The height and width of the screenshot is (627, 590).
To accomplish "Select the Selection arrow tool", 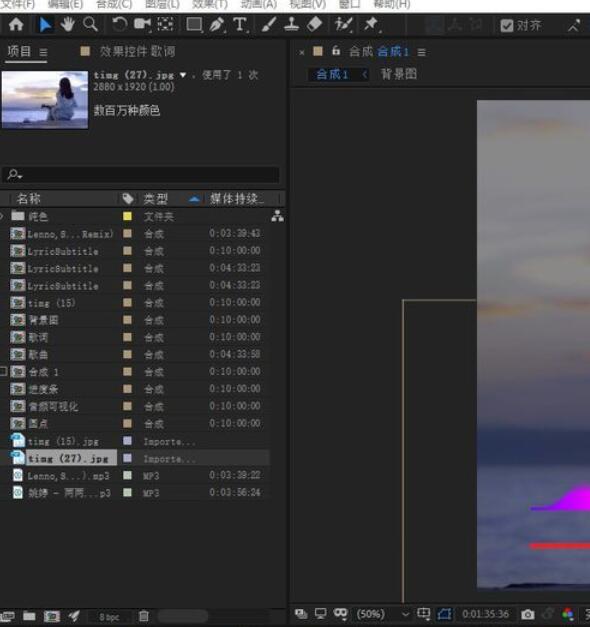I will (x=44, y=25).
